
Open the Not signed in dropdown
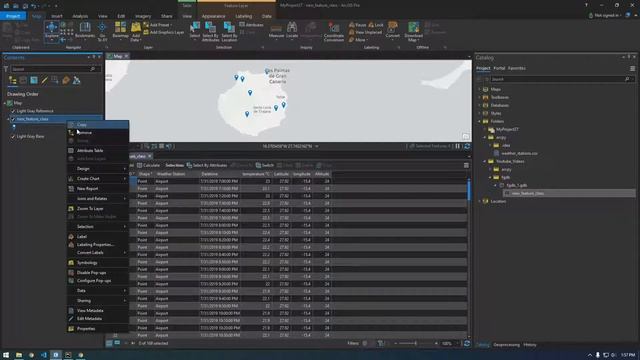[x=605, y=16]
